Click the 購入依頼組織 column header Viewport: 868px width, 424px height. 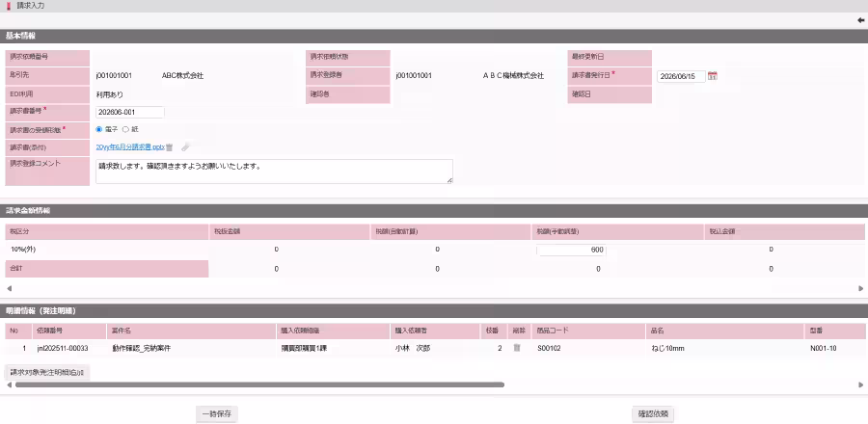pyautogui.click(x=334, y=331)
